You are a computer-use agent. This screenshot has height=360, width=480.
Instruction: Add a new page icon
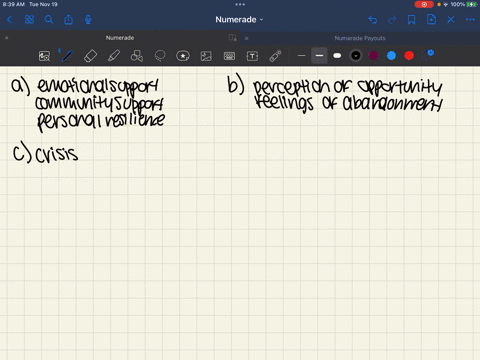431,20
